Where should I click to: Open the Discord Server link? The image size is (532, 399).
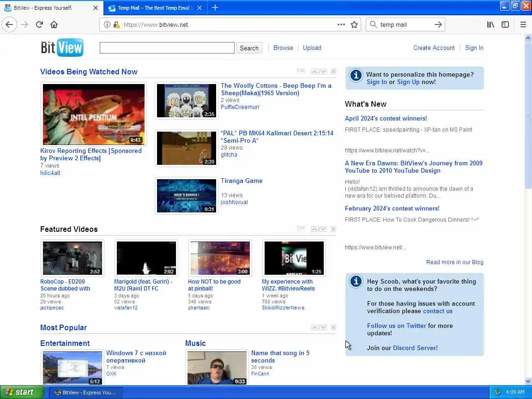[415, 348]
